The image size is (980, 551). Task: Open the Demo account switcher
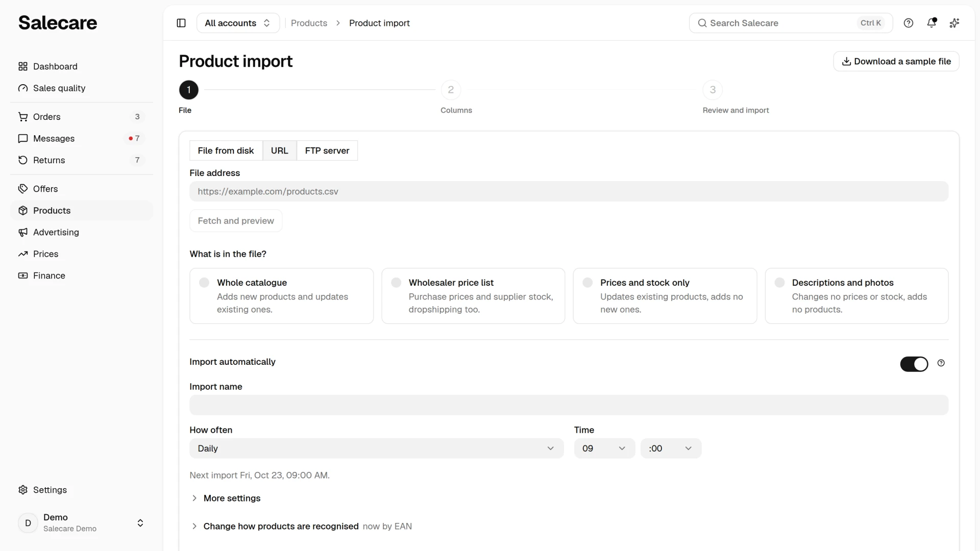click(82, 523)
